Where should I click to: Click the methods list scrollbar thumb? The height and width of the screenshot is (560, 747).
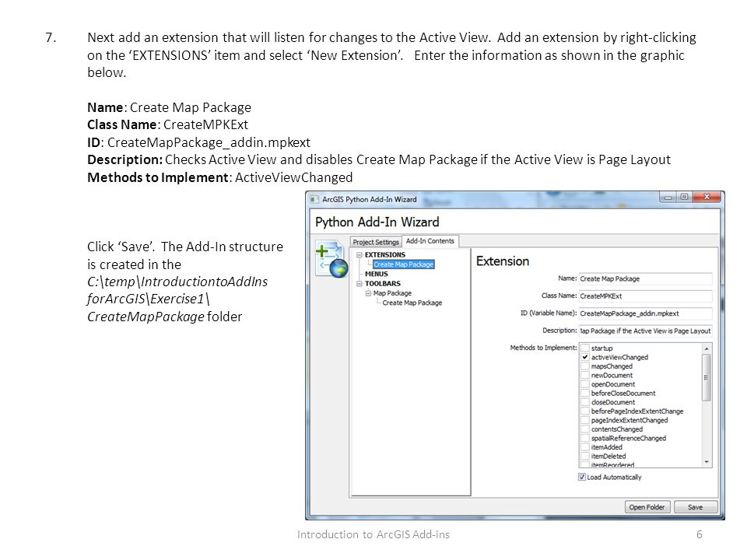coord(707,378)
